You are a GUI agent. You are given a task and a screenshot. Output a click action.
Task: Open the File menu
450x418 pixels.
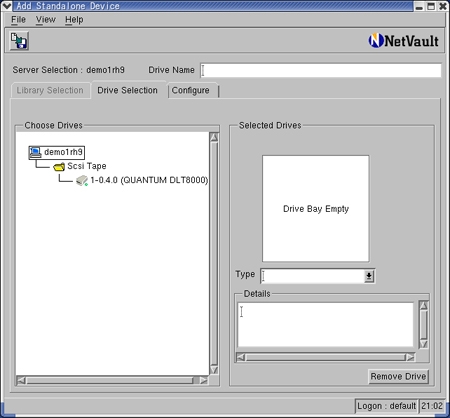pos(18,20)
